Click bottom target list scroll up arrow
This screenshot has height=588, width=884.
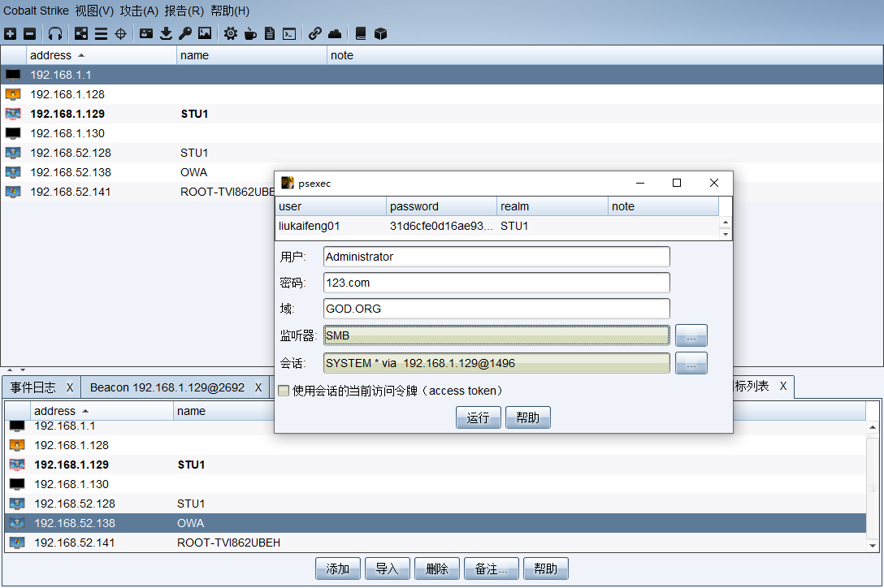pos(873,427)
